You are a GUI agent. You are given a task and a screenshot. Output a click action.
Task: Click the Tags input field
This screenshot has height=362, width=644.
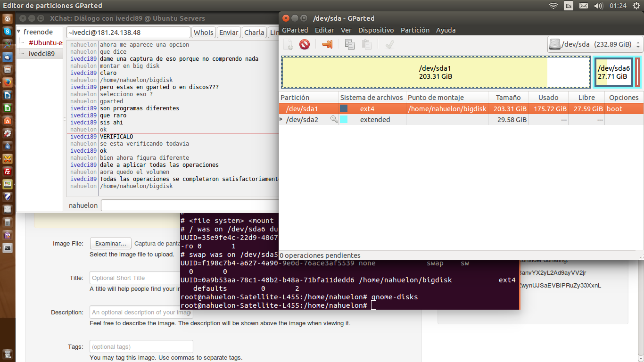pos(141,346)
